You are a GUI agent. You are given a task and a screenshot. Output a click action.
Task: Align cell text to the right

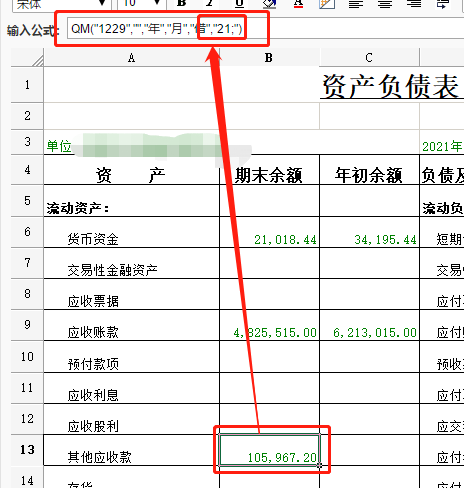click(414, 3)
